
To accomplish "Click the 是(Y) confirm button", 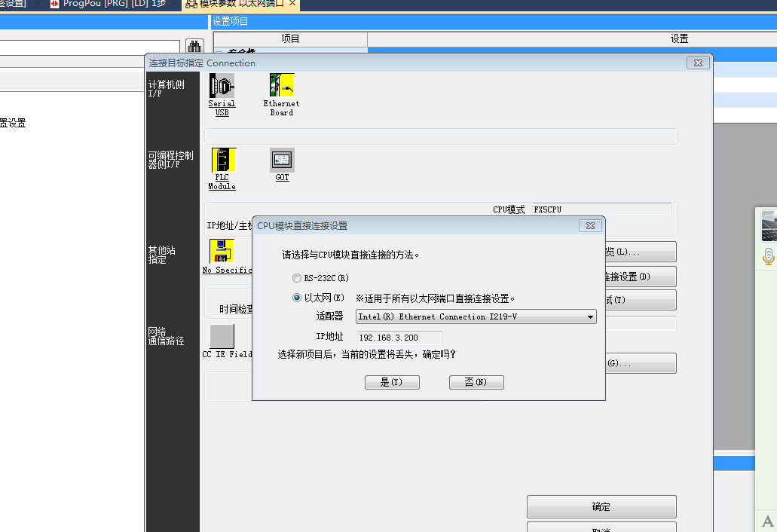I will (x=392, y=383).
